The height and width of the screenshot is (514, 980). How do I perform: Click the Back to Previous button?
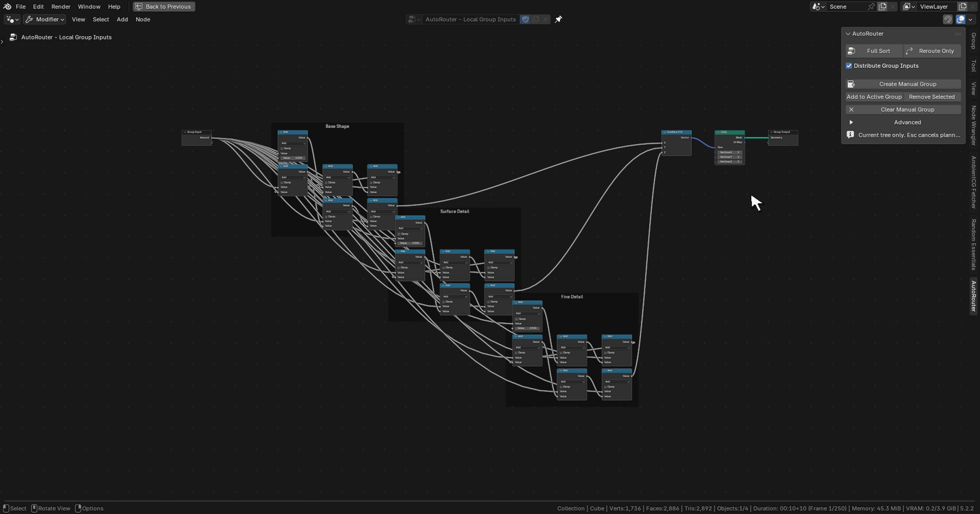pos(164,6)
